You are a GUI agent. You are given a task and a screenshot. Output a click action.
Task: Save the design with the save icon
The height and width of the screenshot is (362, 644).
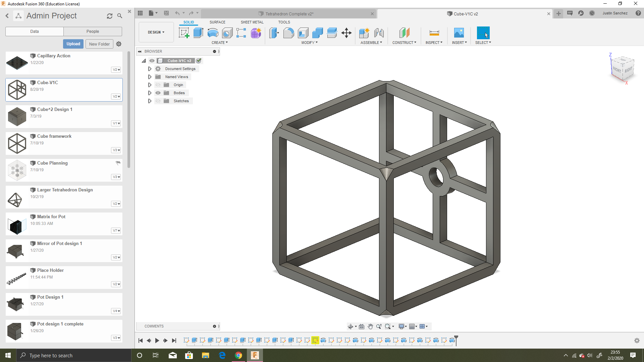tap(166, 13)
